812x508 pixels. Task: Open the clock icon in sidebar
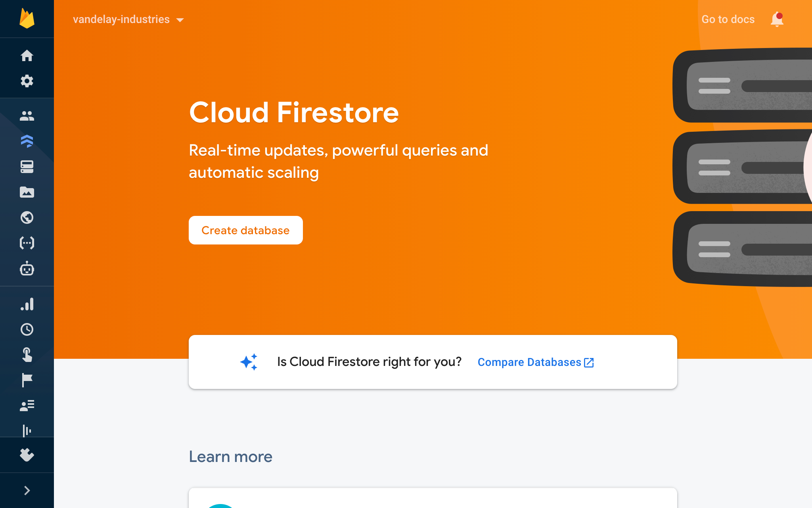27,329
